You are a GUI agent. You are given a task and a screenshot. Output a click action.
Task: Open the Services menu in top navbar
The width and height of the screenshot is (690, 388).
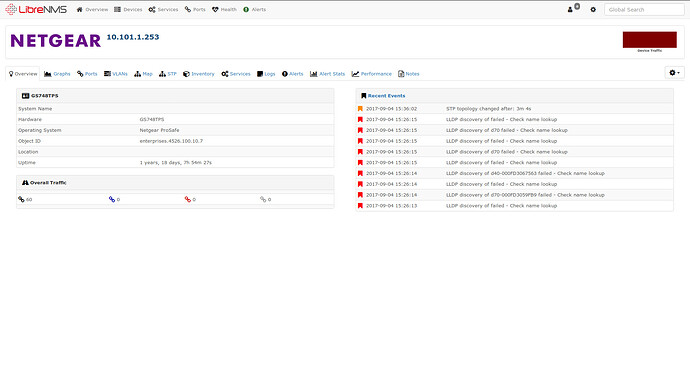163,9
